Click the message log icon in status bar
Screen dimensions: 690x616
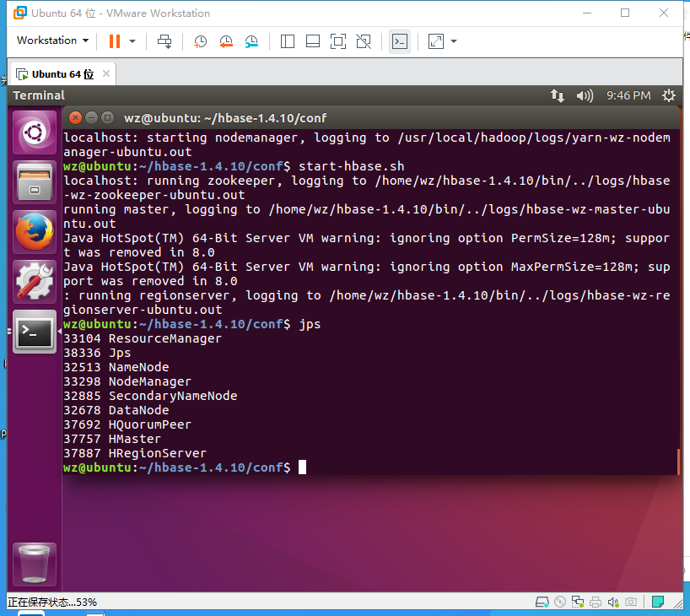click(658, 602)
